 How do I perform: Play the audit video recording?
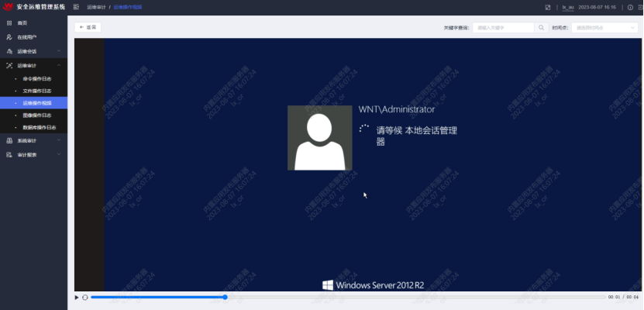pyautogui.click(x=77, y=298)
